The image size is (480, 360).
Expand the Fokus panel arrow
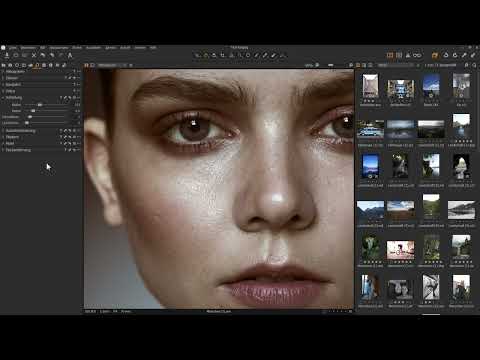click(x=3, y=91)
